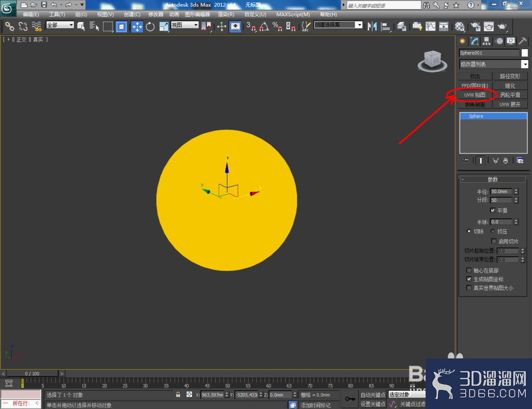Click the UVW 展开 modifier button
Viewport: 532px width, 409px height.
point(510,104)
